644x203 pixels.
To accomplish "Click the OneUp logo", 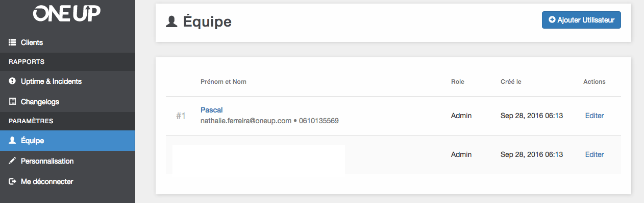I will pyautogui.click(x=67, y=14).
